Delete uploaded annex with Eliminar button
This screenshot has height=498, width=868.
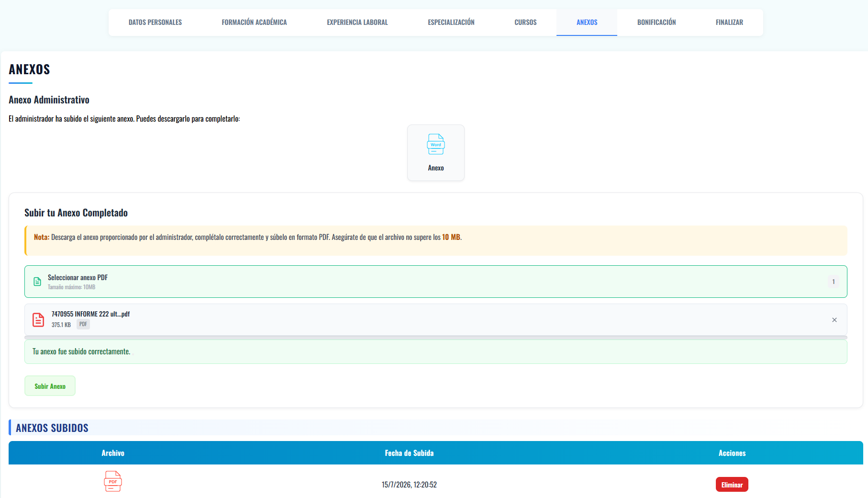732,485
